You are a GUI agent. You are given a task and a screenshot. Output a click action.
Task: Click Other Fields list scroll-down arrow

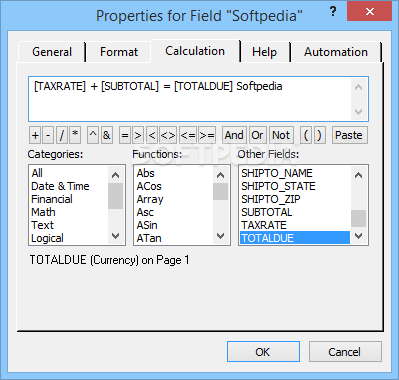coord(359,236)
